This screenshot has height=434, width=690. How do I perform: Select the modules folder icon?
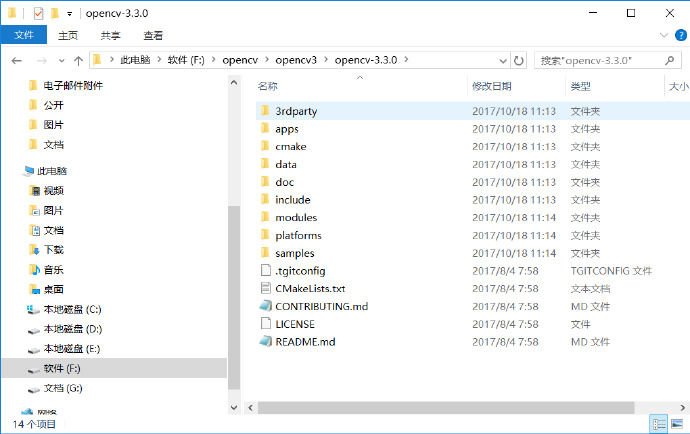265,217
